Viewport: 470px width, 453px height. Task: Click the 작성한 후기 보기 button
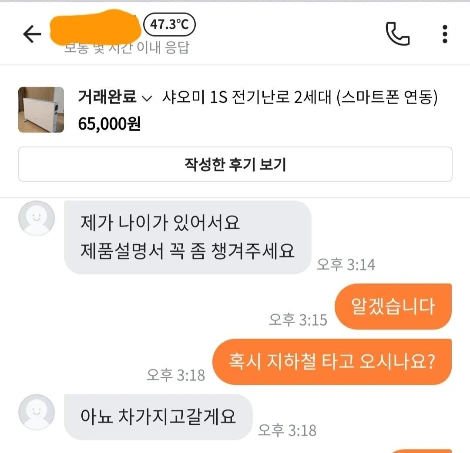click(235, 164)
